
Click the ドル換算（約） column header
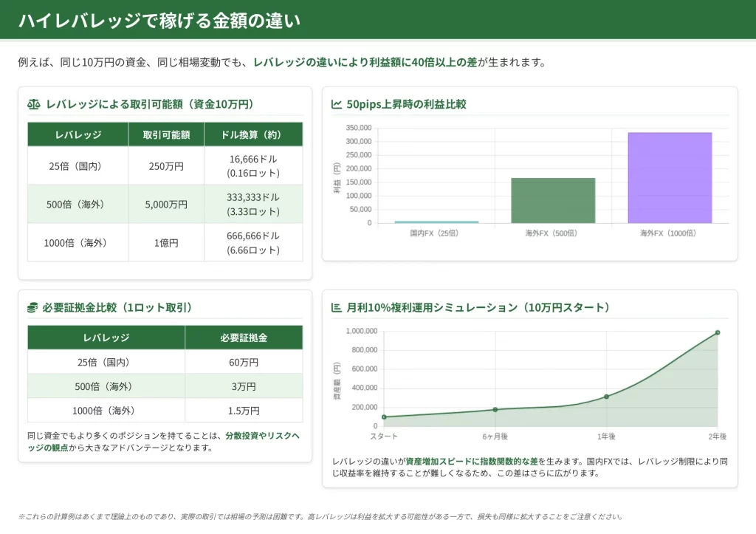[253, 134]
